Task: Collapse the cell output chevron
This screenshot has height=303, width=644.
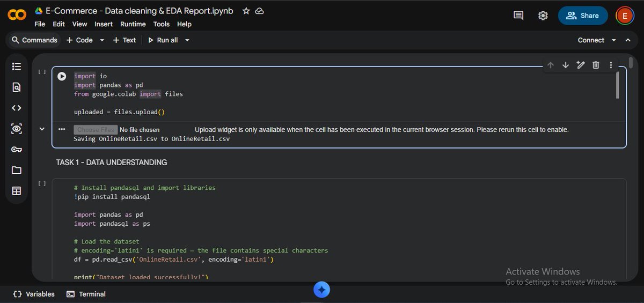Action: tap(42, 129)
